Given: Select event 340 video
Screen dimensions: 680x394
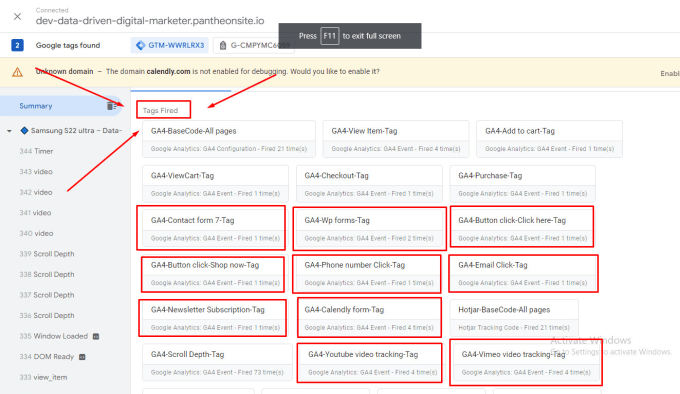Looking at the screenshot, I should click(x=36, y=233).
